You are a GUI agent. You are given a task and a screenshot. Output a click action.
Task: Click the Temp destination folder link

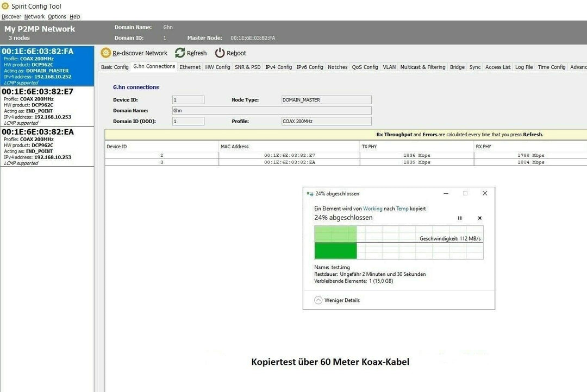(402, 208)
